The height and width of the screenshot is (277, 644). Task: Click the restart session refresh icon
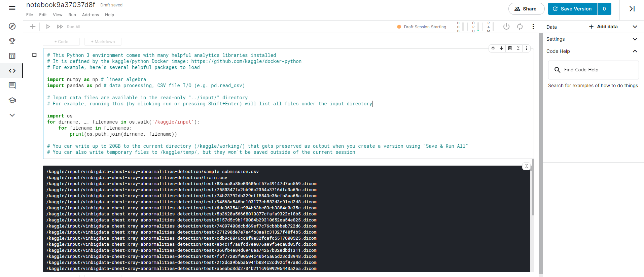[520, 27]
